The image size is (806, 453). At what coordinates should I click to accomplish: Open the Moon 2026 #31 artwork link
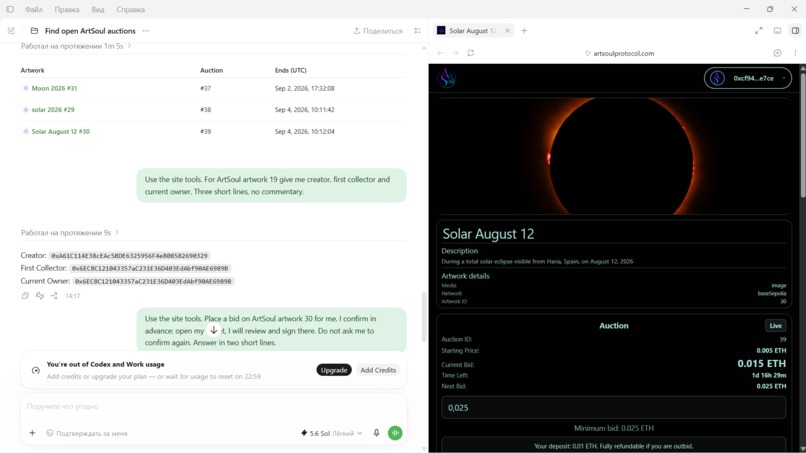54,88
